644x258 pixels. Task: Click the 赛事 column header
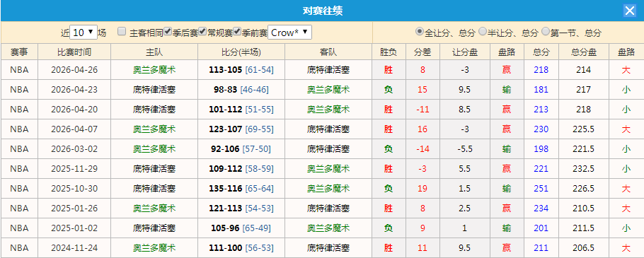coord(19,52)
